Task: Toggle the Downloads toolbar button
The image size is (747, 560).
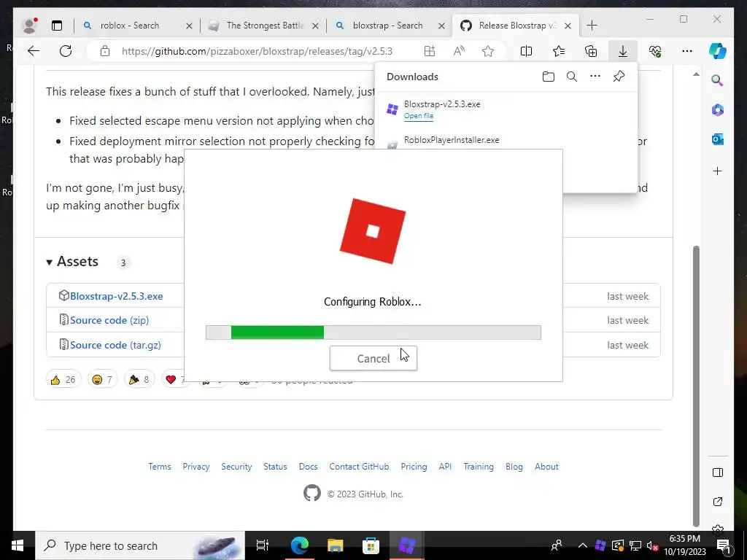Action: [x=623, y=51]
